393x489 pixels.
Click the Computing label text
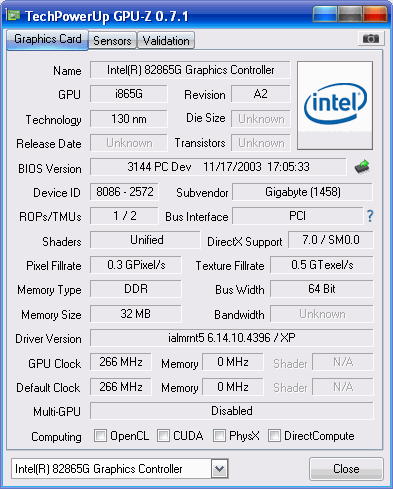pyautogui.click(x=56, y=437)
